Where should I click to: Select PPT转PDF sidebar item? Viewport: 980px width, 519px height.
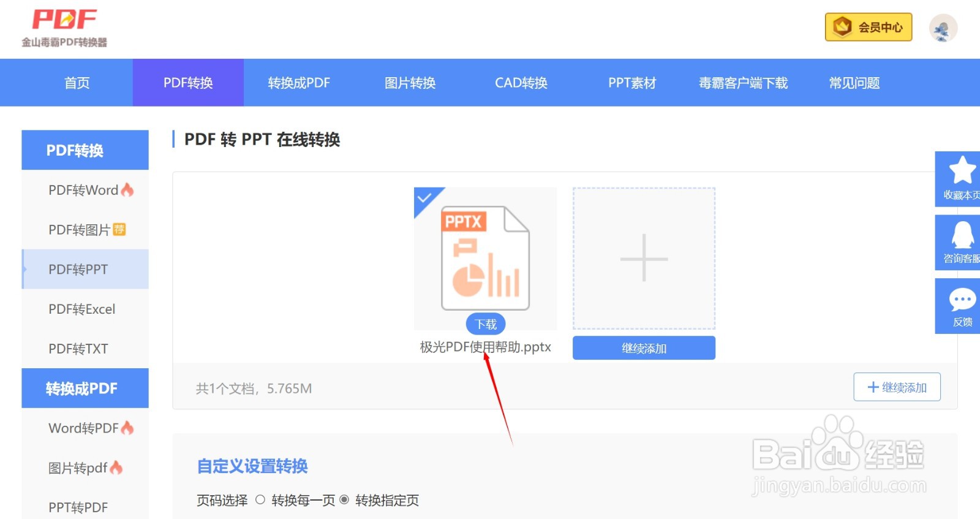tap(85, 507)
